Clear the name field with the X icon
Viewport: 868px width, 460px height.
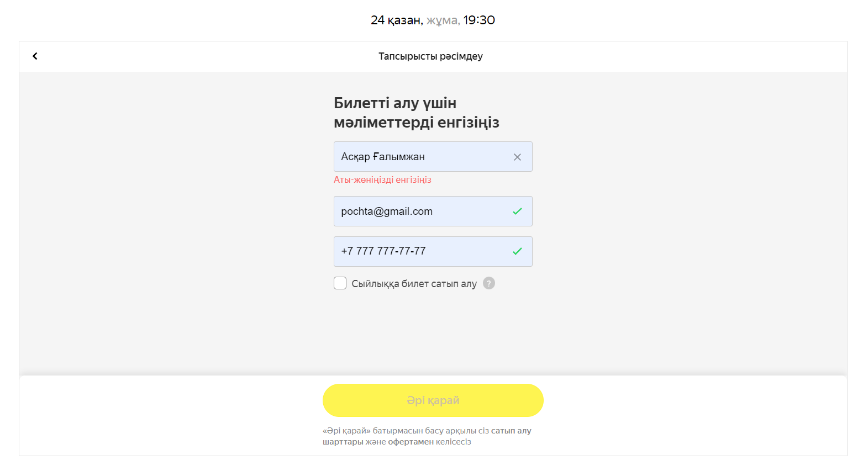click(517, 157)
